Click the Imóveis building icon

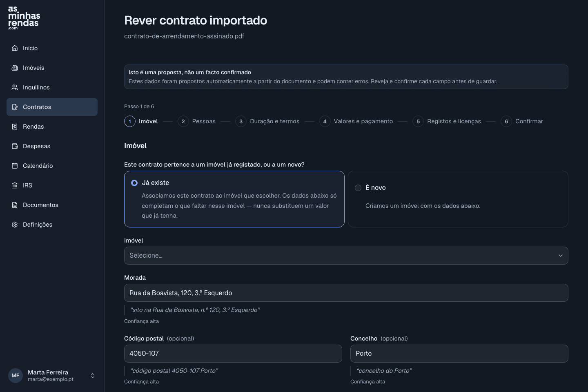(15, 68)
